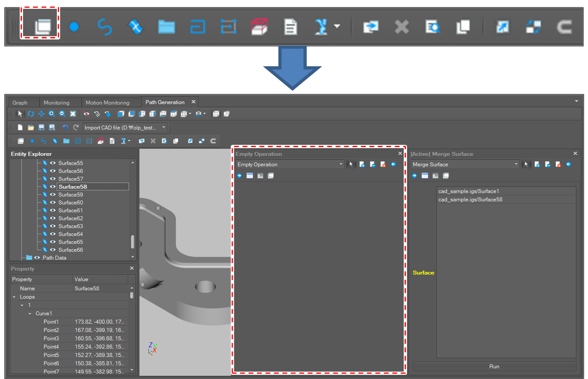The height and width of the screenshot is (379, 588).
Task: Switch to the Graph tab
Action: pos(20,103)
